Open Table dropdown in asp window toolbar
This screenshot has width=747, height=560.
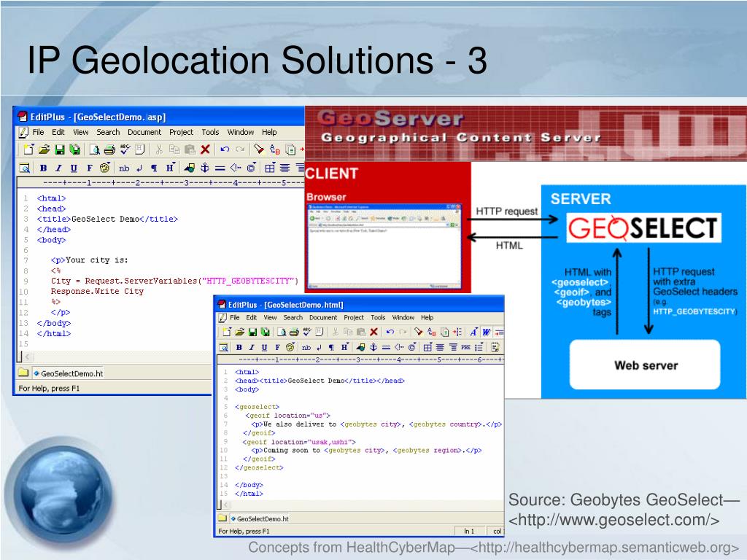tap(270, 168)
